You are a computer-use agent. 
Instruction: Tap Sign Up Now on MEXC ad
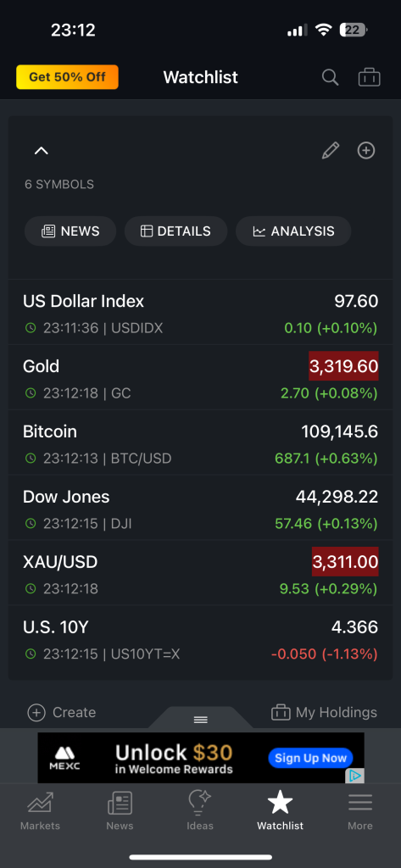coord(310,758)
